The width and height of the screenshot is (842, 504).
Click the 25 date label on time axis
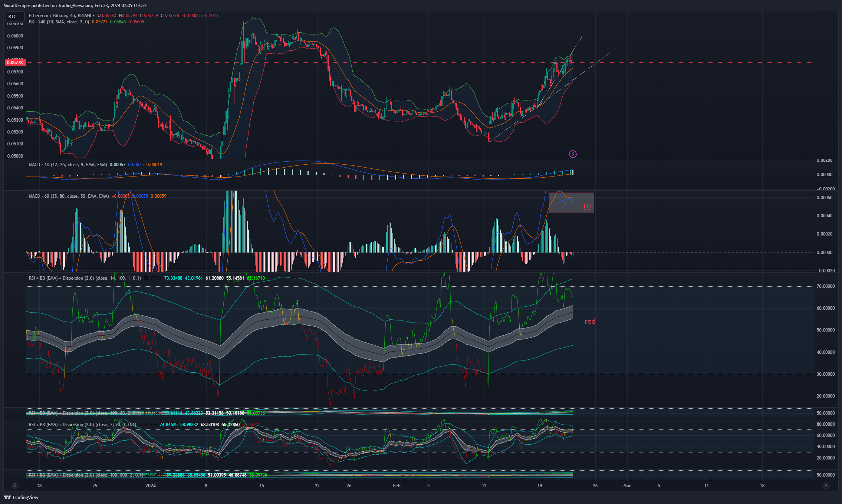pos(95,486)
